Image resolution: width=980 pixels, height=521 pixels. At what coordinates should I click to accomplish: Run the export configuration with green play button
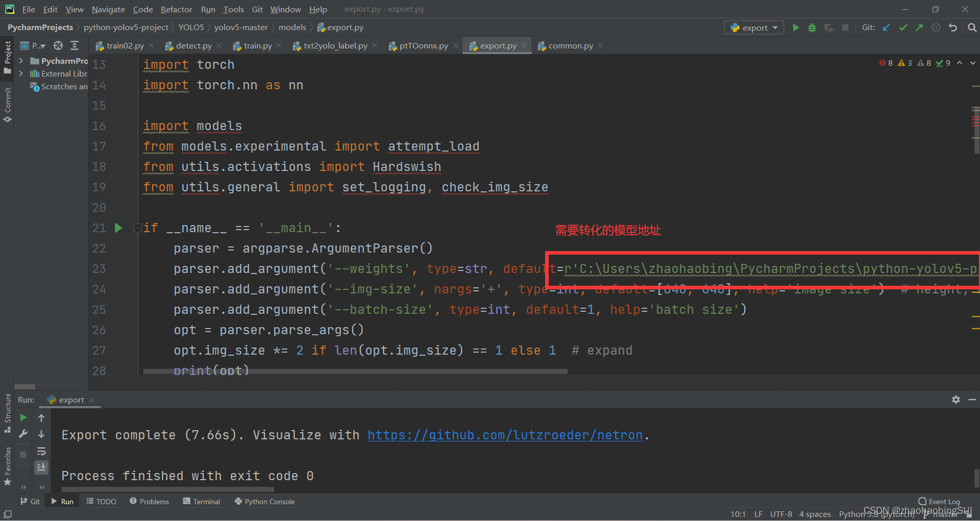(x=796, y=28)
